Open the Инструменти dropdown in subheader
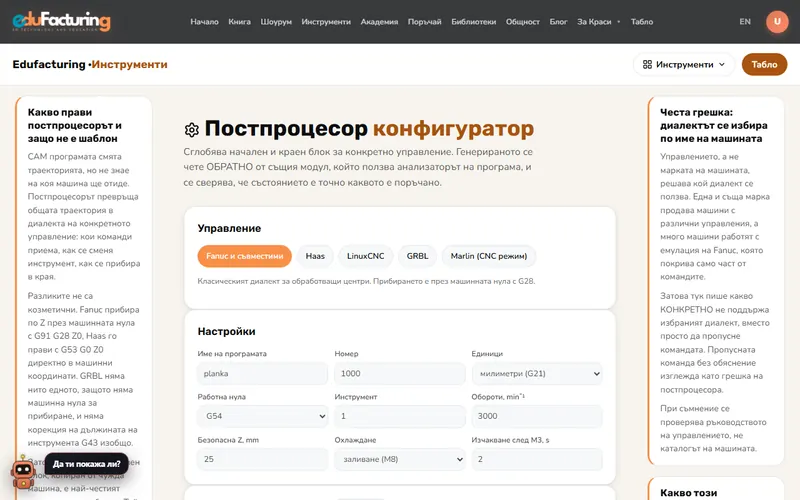Viewport: 800px width, 500px height. coord(684,64)
